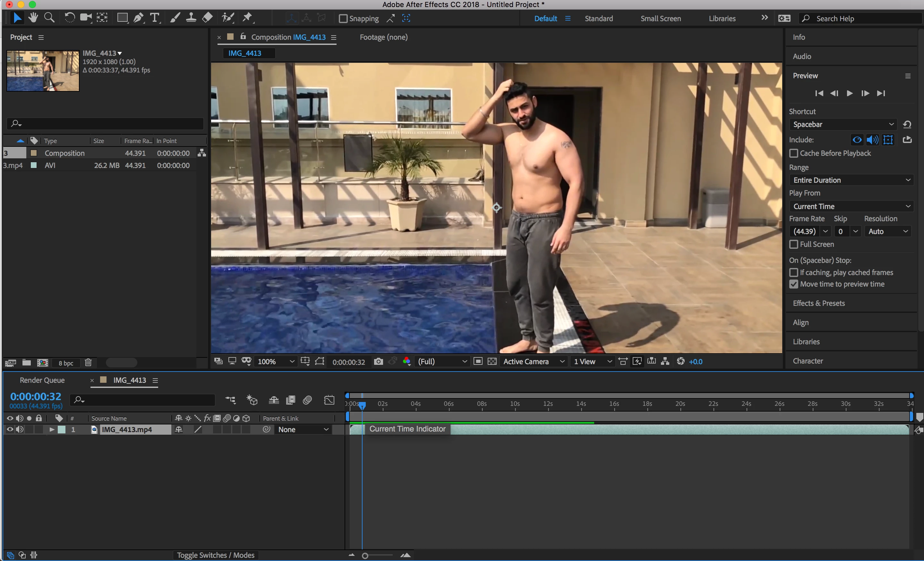Click Toggle Switches / Modes button
Image resolution: width=924 pixels, height=561 pixels.
pyautogui.click(x=215, y=555)
